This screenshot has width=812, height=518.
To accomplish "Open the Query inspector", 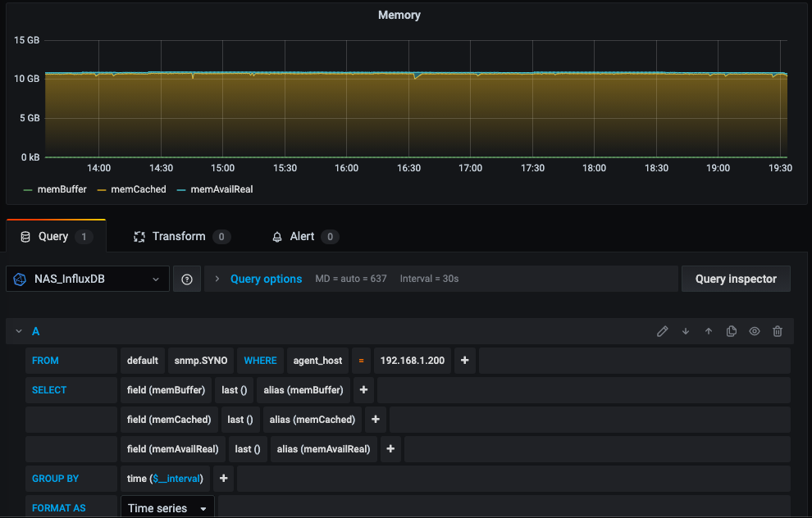I will coord(736,279).
